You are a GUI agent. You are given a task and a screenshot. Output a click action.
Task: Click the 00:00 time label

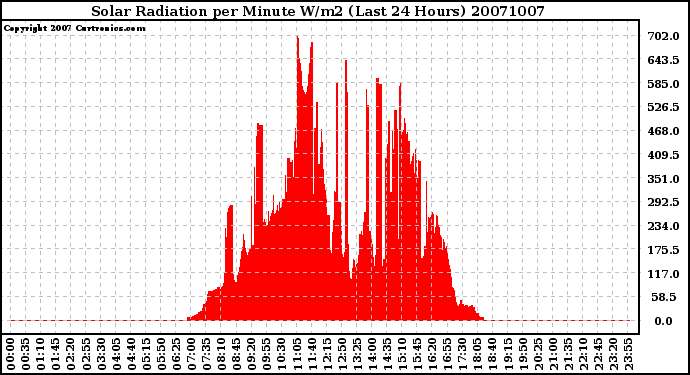click(11, 355)
